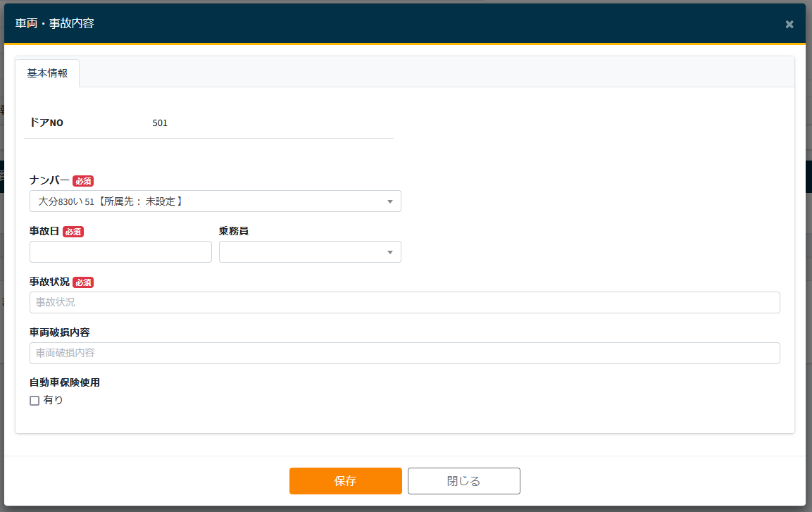This screenshot has width=812, height=512.
Task: Click the 事故日 date input field
Action: coord(120,252)
